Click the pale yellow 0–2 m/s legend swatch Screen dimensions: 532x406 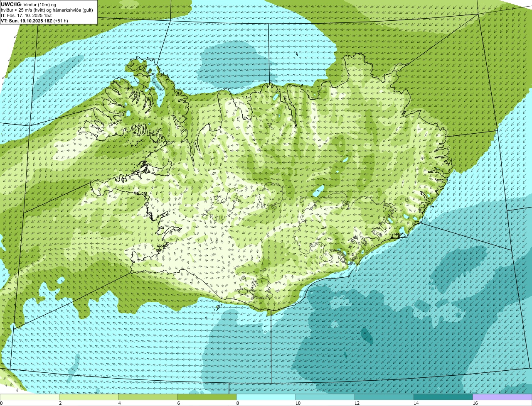point(30,397)
